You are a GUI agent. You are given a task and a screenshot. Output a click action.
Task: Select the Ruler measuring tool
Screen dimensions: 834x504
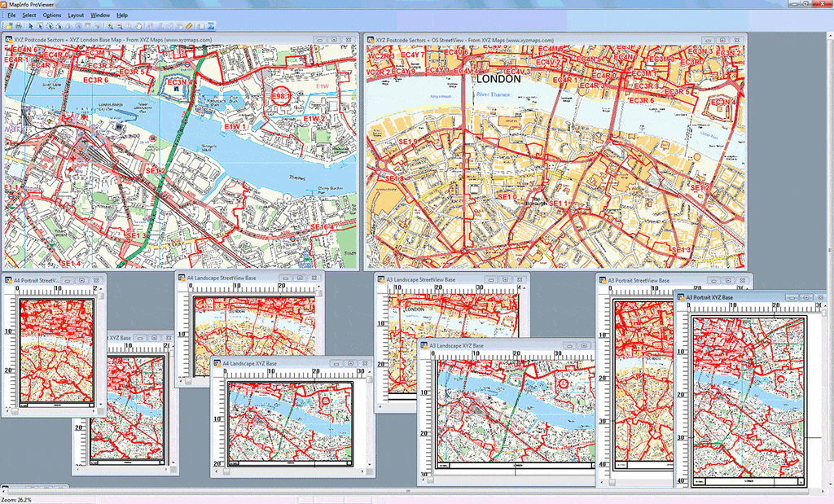click(189, 26)
